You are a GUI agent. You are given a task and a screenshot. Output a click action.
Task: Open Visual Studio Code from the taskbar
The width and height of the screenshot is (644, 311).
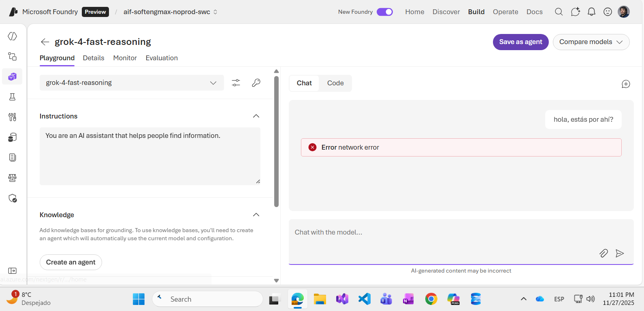point(365,299)
